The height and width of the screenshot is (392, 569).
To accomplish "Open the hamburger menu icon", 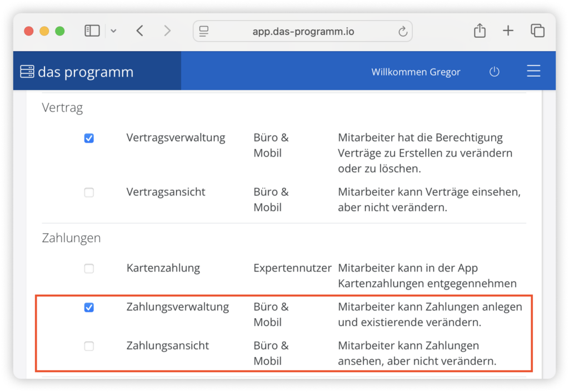I will pos(533,71).
